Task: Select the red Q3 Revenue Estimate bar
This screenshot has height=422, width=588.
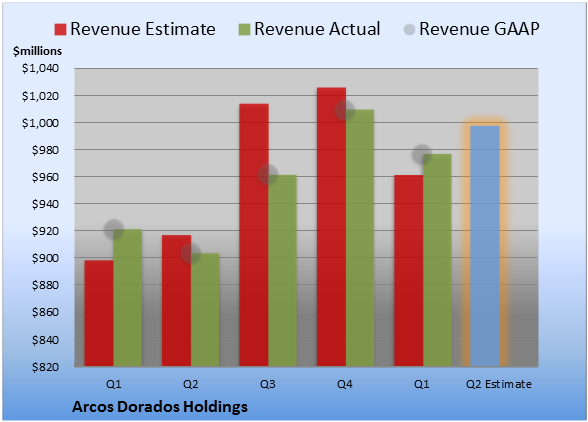Action: coord(254,235)
